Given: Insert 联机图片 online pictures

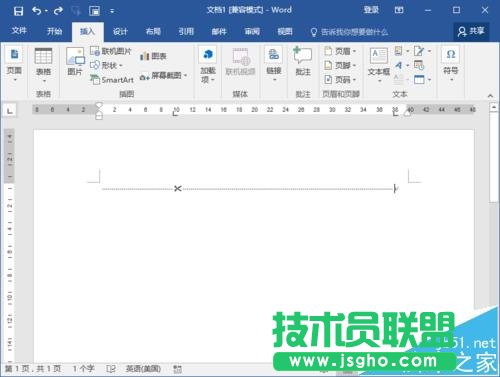Looking at the screenshot, I should [x=111, y=51].
